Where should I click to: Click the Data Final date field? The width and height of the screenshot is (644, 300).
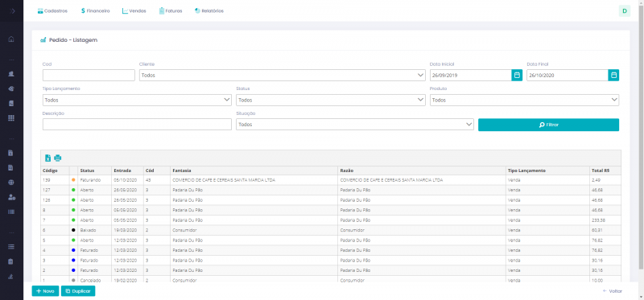(568, 75)
